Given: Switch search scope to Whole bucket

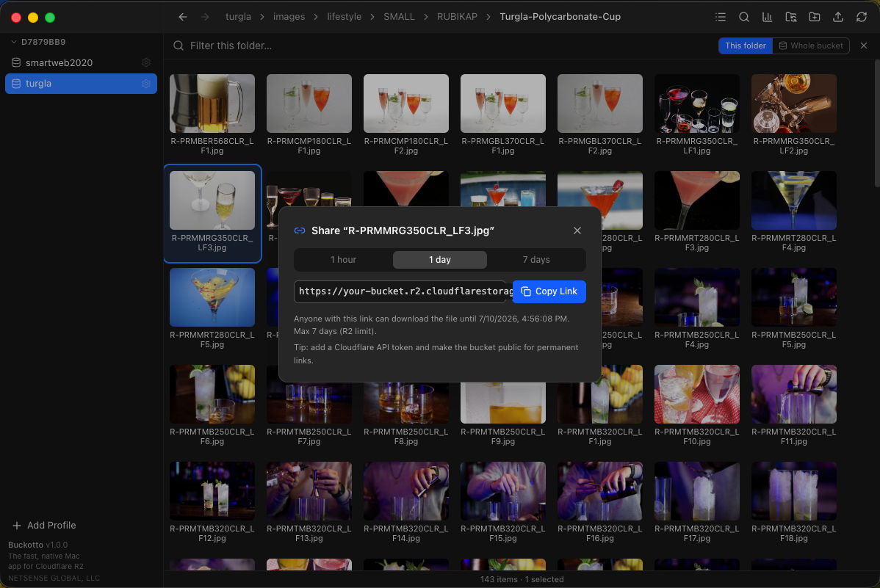Looking at the screenshot, I should pos(811,46).
